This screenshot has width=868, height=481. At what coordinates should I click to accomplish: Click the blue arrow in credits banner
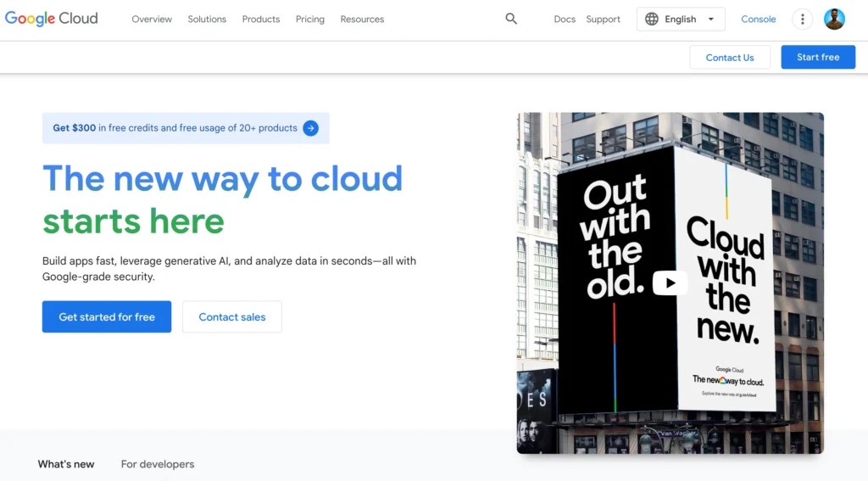tap(311, 128)
